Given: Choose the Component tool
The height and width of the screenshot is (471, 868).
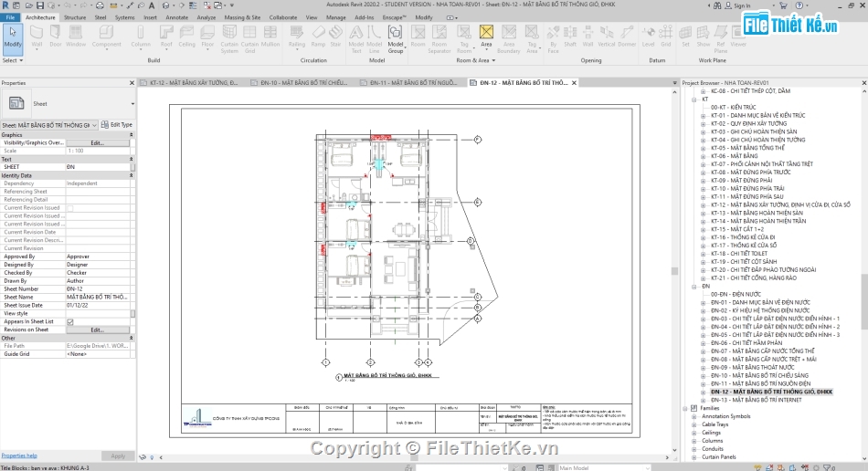Looking at the screenshot, I should pyautogui.click(x=106, y=37).
